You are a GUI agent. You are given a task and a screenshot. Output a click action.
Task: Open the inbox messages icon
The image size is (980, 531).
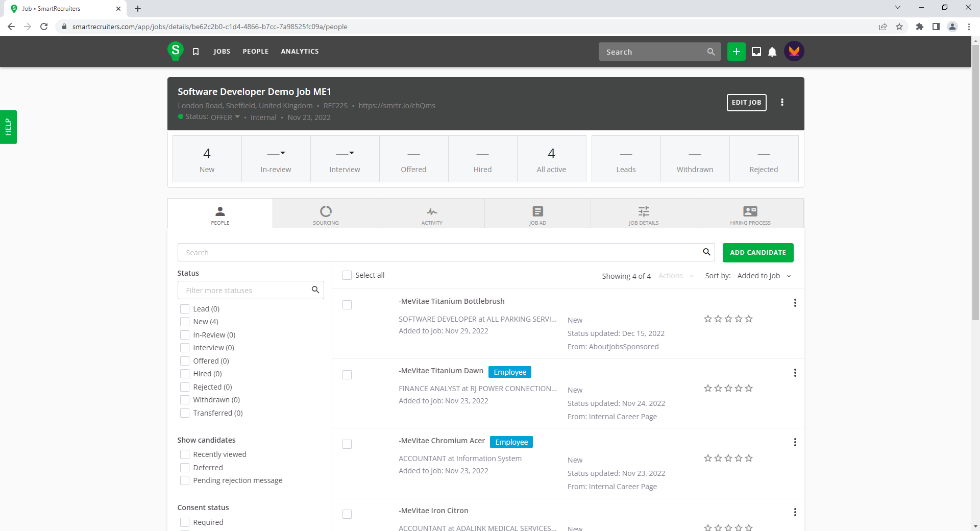tap(756, 52)
